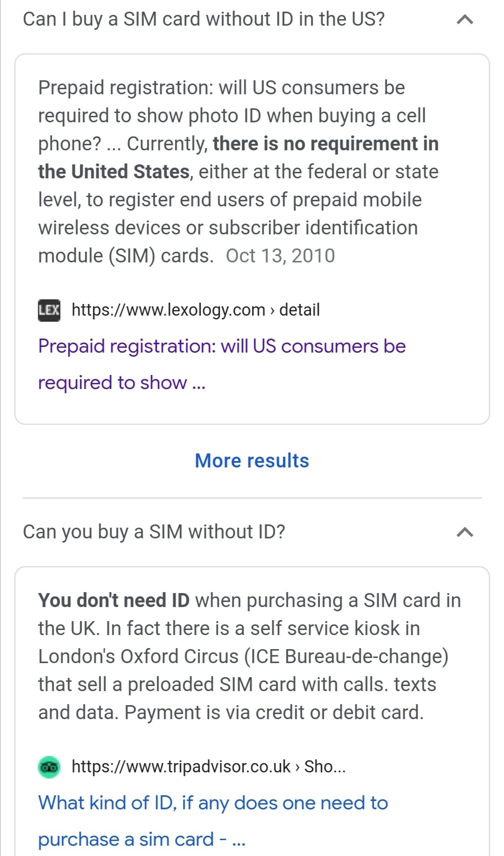Viewport: 504px width, 856px height.
Task: Click the 'More results' link
Action: 252,461
